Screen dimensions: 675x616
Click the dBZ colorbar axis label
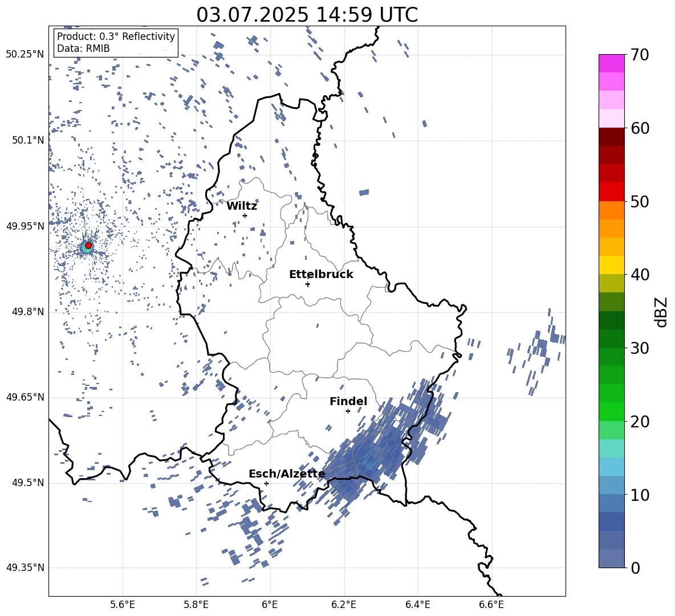coord(661,312)
